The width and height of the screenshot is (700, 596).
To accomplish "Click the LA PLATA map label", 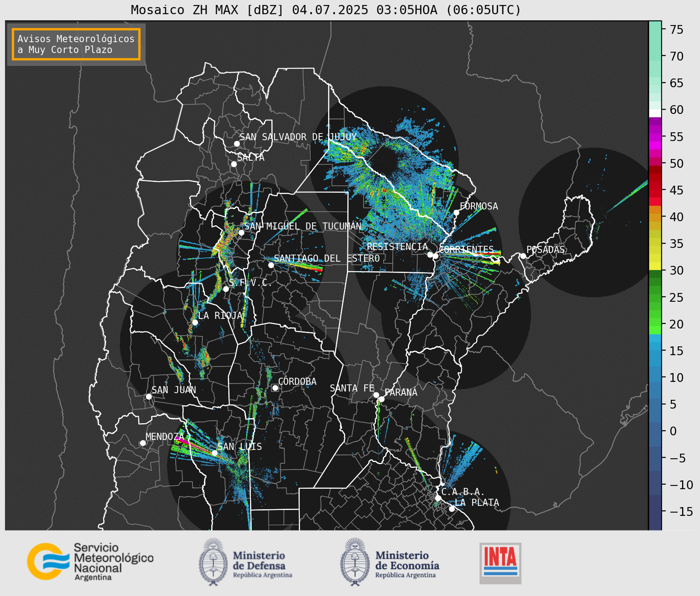I will point(477,503).
